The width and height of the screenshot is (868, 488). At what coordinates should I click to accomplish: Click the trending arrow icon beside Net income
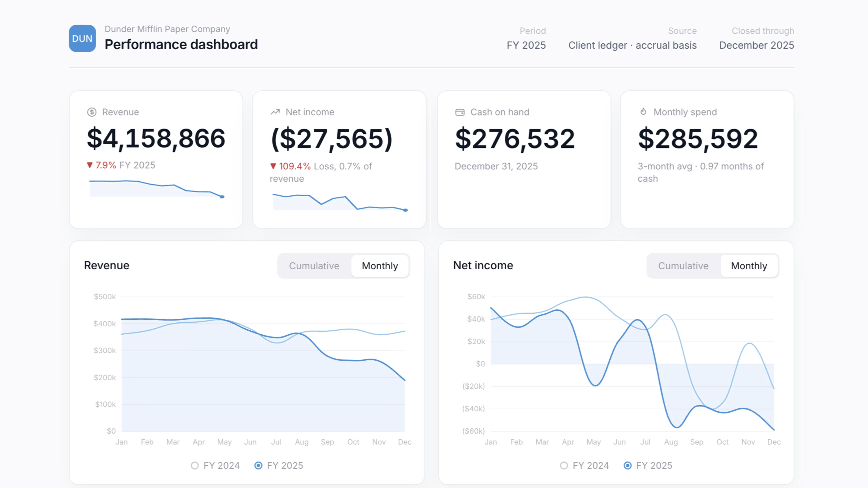coord(275,112)
